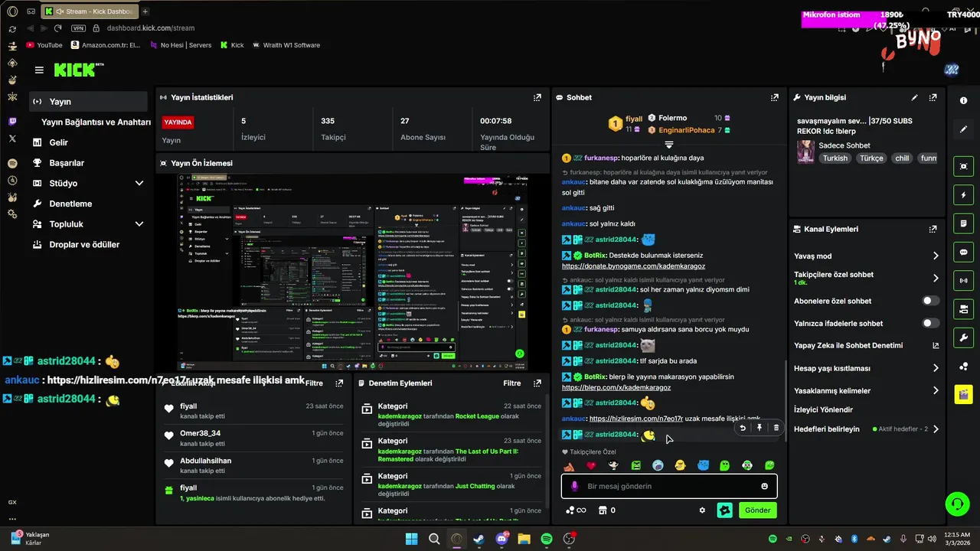Pop out the Yayın bilgisi panel

(x=933, y=98)
